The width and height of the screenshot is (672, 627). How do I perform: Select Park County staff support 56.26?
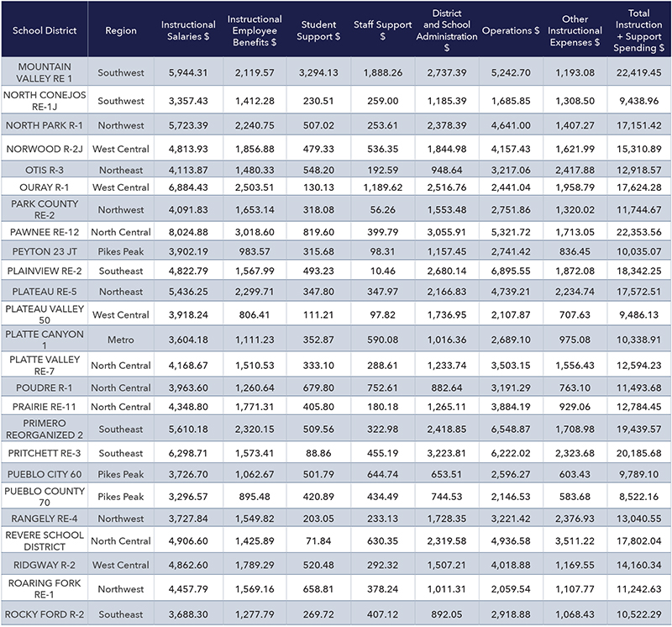pos(383,210)
